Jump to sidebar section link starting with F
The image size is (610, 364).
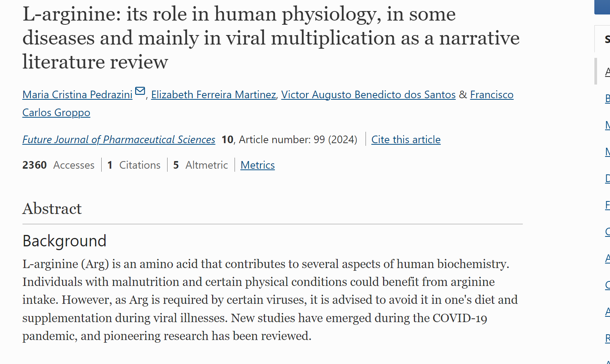(x=608, y=205)
